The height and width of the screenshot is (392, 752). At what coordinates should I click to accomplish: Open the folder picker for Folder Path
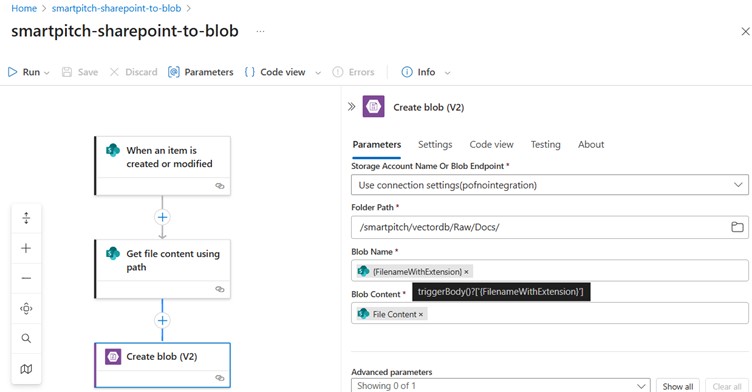pos(737,227)
